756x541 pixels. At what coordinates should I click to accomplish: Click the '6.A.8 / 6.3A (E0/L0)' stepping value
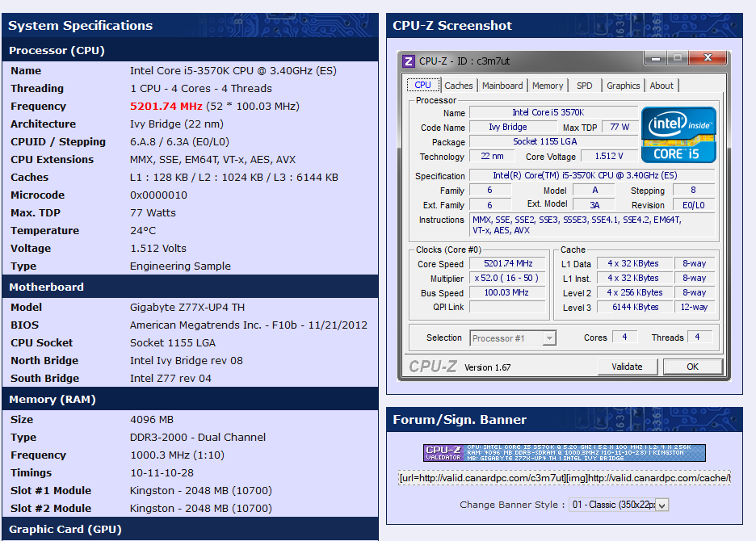pyautogui.click(x=179, y=142)
